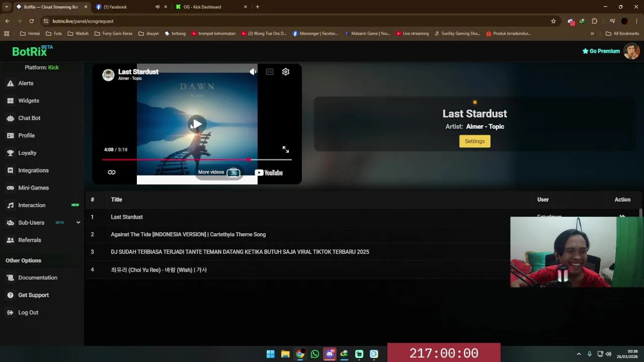This screenshot has height=362, width=644.
Task: Switch to the Facebook browser tab
Action: coord(131,7)
